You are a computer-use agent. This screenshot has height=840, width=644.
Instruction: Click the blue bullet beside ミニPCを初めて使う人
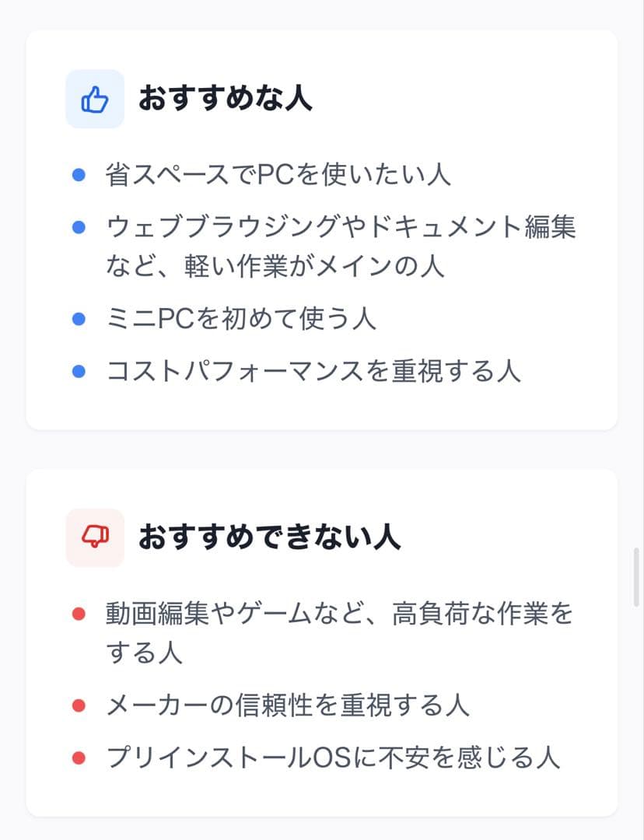click(78, 319)
